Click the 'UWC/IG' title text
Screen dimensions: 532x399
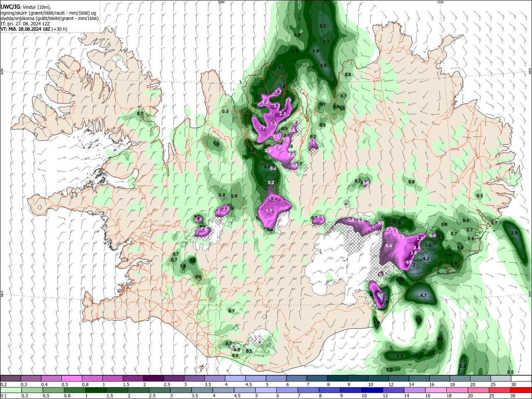tap(10, 7)
